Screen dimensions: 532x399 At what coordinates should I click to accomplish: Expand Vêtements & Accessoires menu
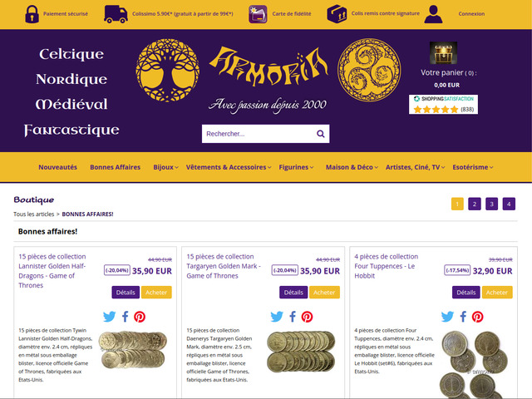pyautogui.click(x=229, y=167)
